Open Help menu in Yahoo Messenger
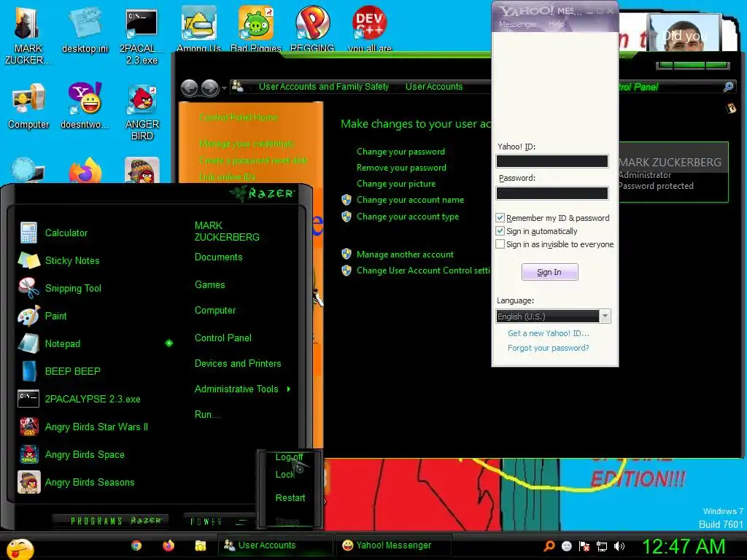747x560 pixels. pos(556,24)
